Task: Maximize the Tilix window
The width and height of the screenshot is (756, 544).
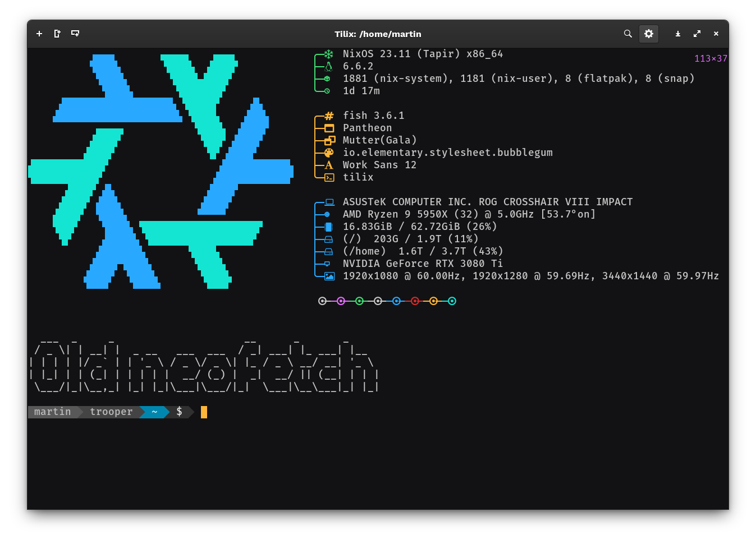Action: 697,34
